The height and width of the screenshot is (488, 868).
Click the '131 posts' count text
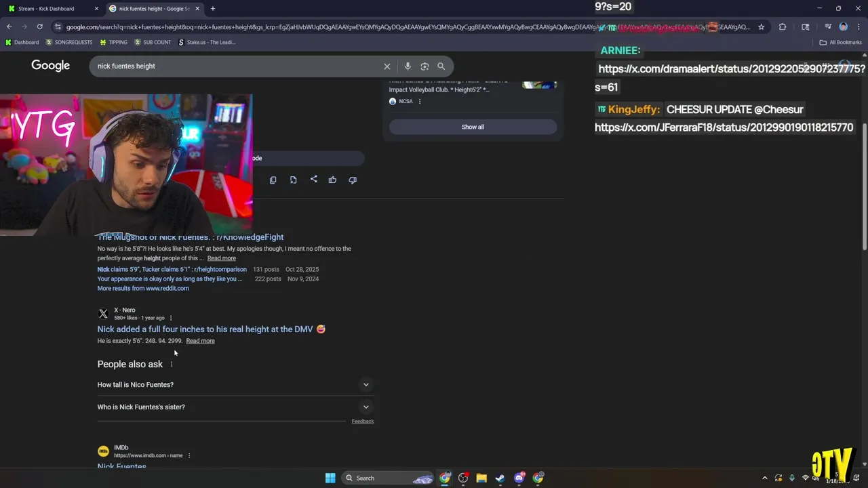pyautogui.click(x=267, y=269)
